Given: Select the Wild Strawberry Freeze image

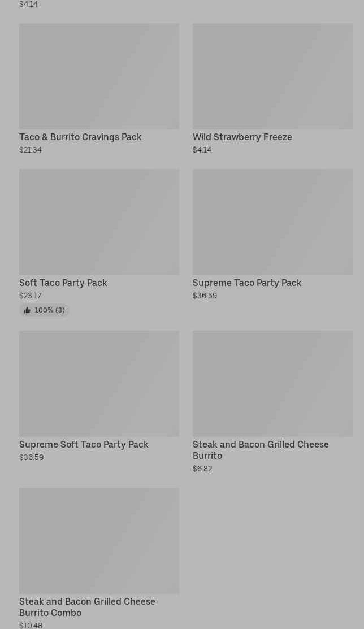Looking at the screenshot, I should pos(272,76).
